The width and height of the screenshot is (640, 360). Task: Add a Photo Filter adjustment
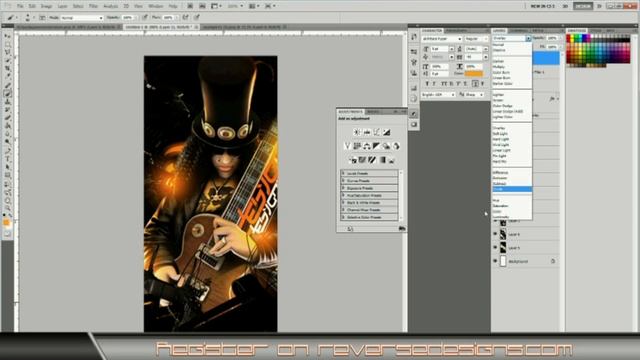click(x=386, y=146)
